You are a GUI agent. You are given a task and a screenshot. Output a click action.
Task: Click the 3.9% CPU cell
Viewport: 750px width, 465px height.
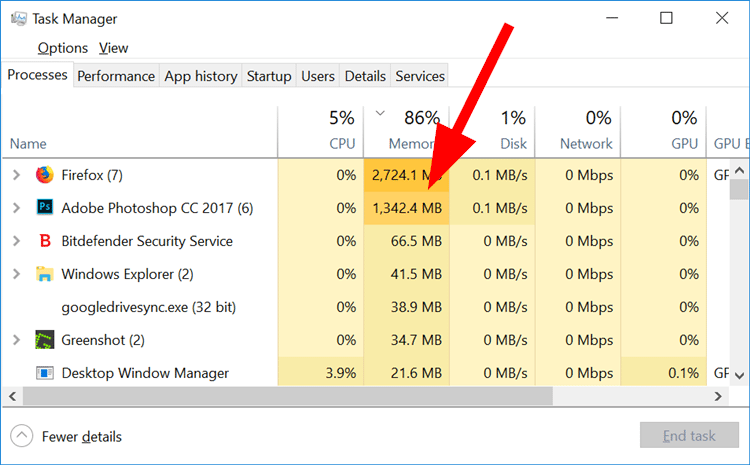click(321, 372)
